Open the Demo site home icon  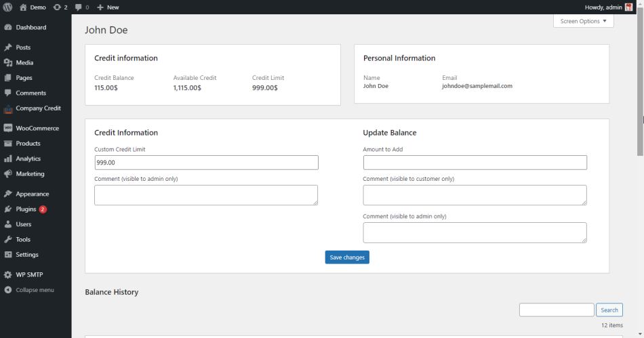pyautogui.click(x=23, y=7)
